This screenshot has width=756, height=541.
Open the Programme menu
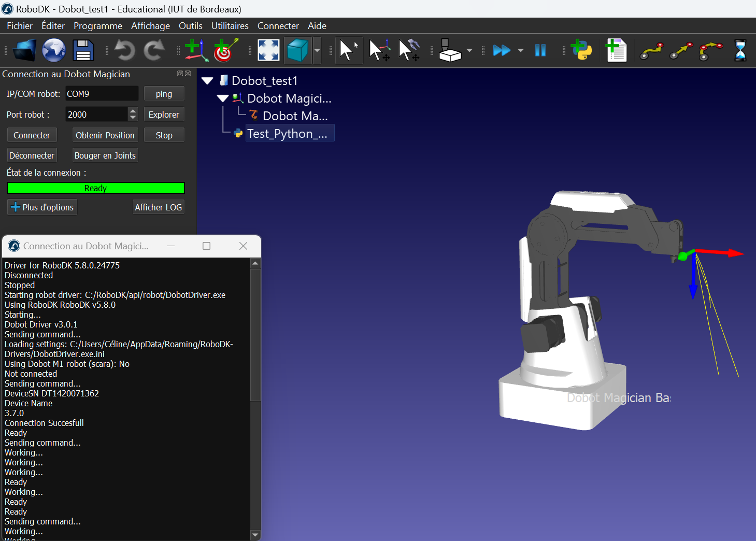click(97, 26)
